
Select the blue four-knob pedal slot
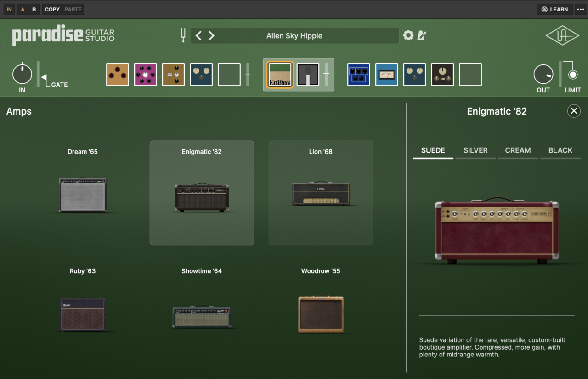pos(359,75)
